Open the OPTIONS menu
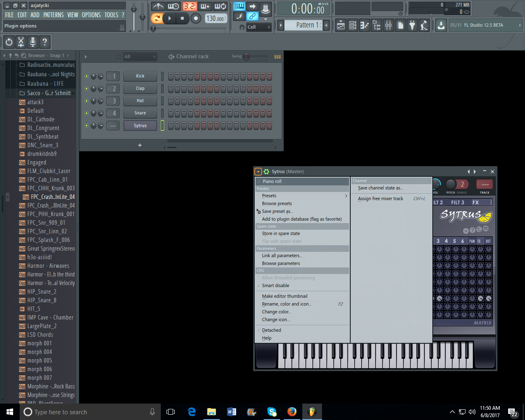Image resolution: width=525 pixels, height=420 pixels. pyautogui.click(x=91, y=15)
